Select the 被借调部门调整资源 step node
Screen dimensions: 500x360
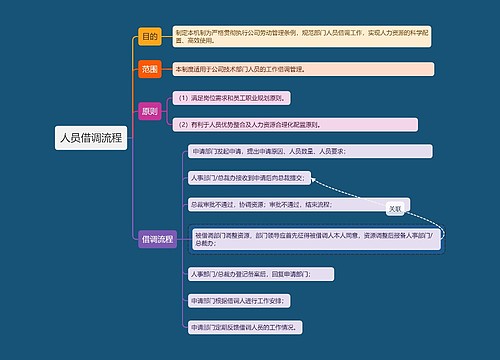(x=316, y=239)
